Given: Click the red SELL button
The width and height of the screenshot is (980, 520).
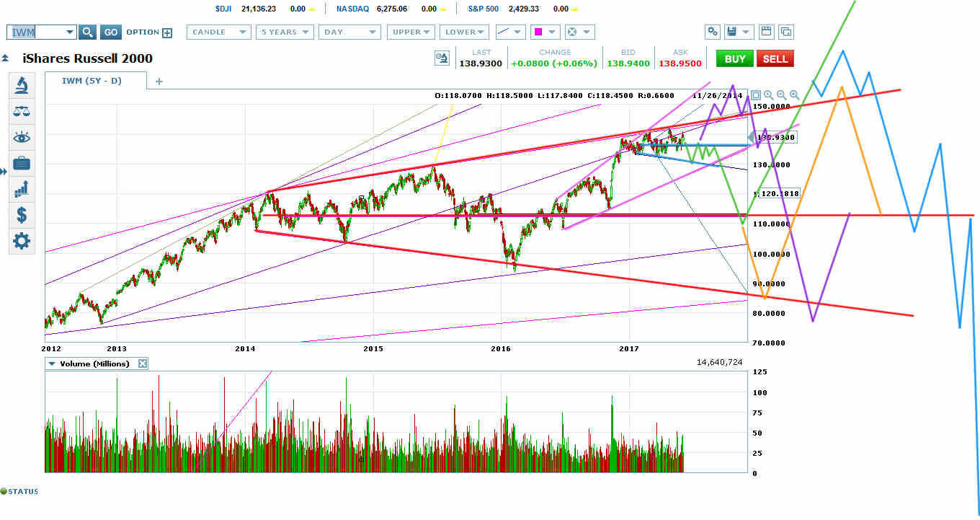Looking at the screenshot, I should [775, 58].
